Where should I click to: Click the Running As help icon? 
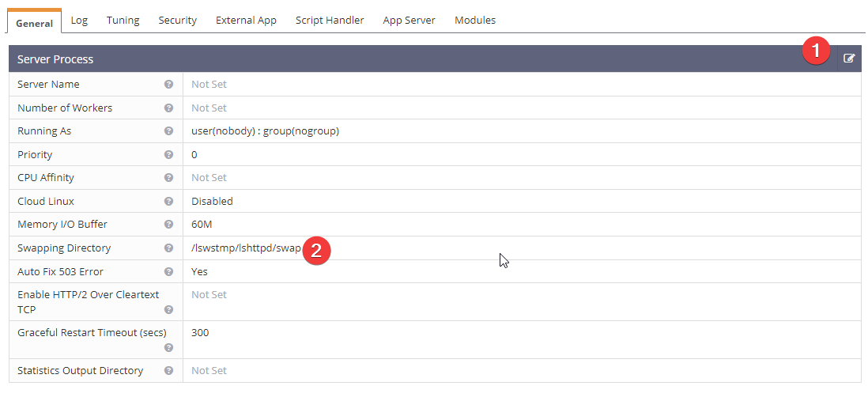pos(169,131)
